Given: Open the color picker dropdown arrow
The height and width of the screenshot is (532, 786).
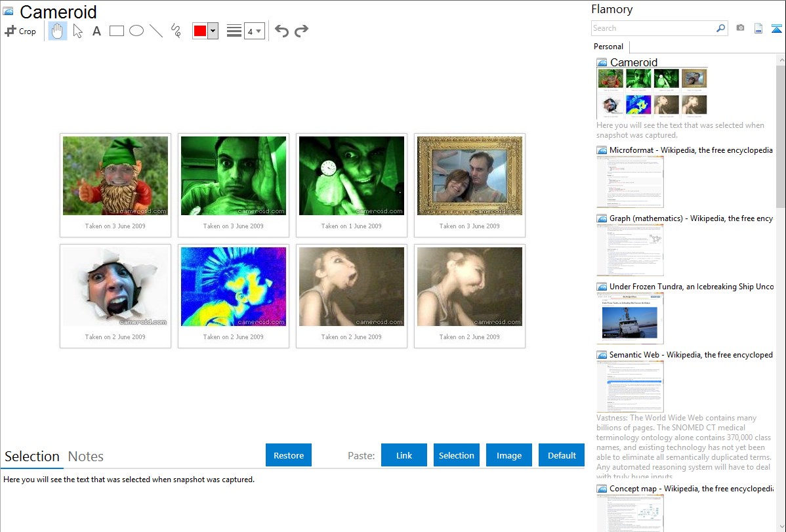Looking at the screenshot, I should point(213,31).
